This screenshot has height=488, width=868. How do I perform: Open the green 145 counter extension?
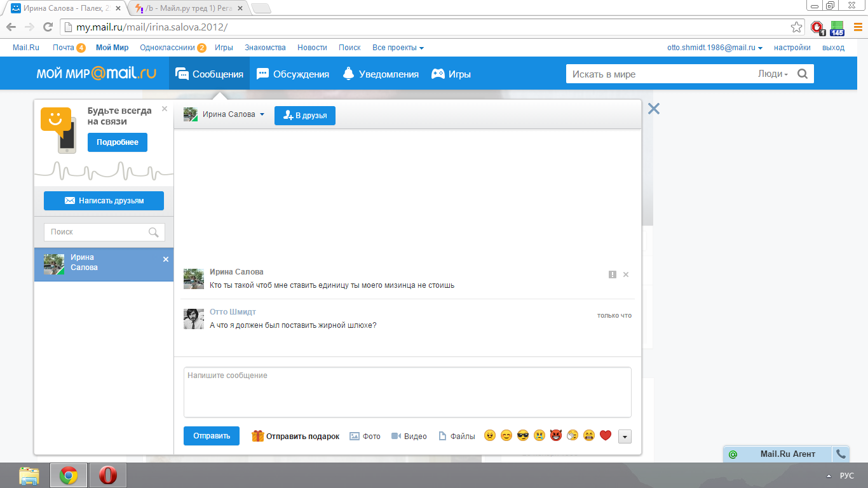tap(837, 28)
